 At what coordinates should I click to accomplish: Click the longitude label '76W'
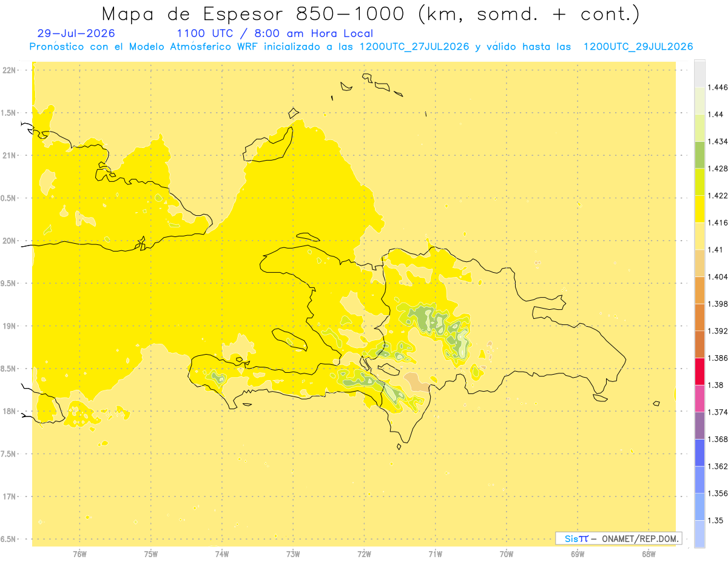[x=79, y=554]
